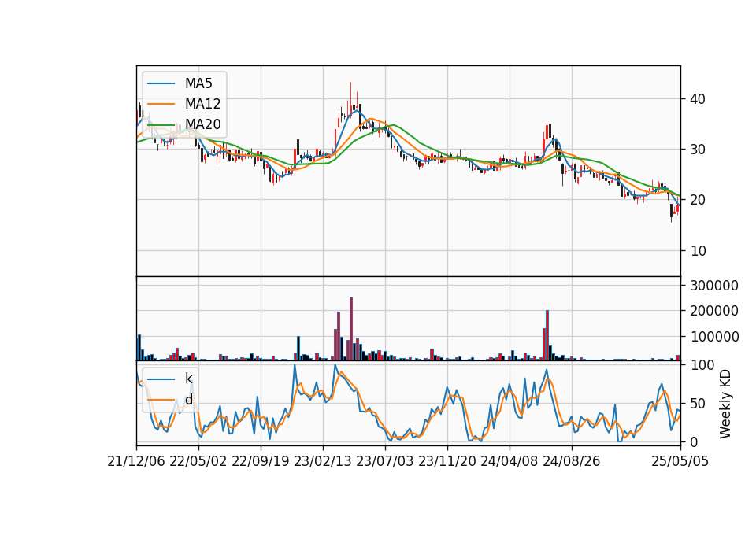
Task: Click the 25/05/05 date label
Action: [x=680, y=461]
